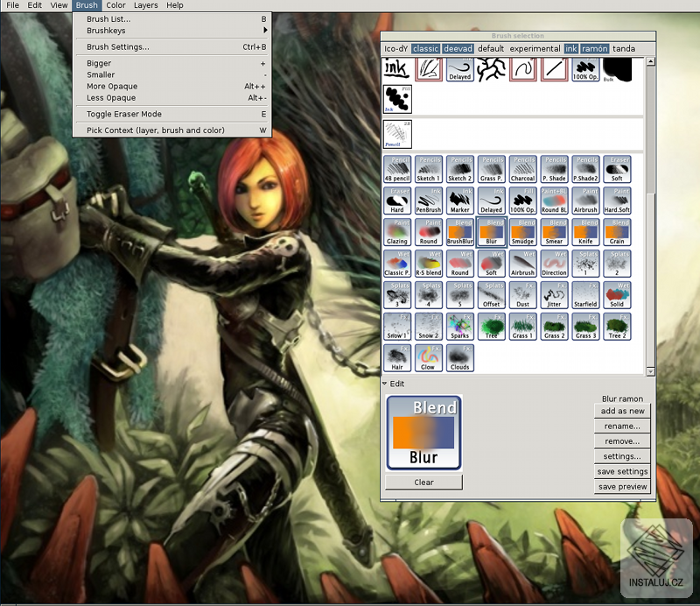700x606 pixels.
Task: Open the Color menu
Action: pos(115,5)
